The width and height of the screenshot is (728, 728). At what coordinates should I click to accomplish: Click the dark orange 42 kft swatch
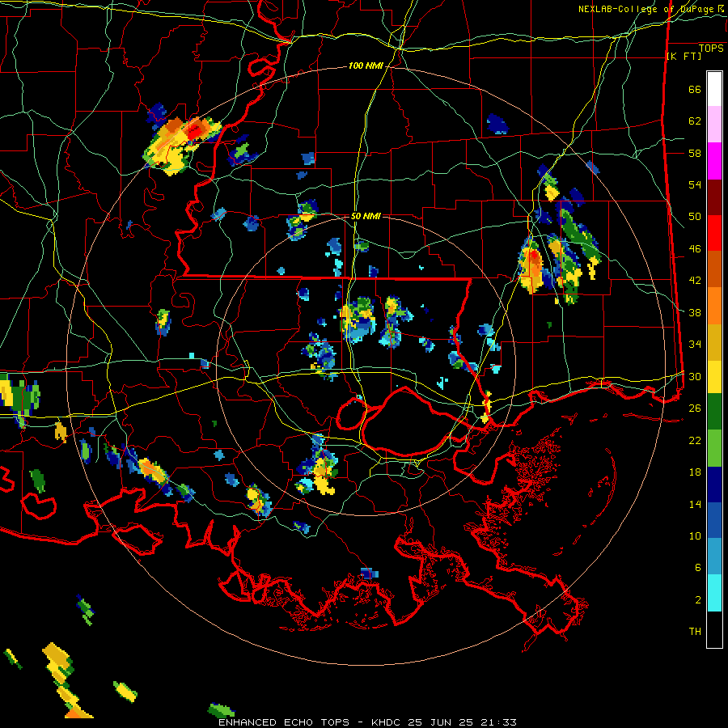(x=714, y=269)
